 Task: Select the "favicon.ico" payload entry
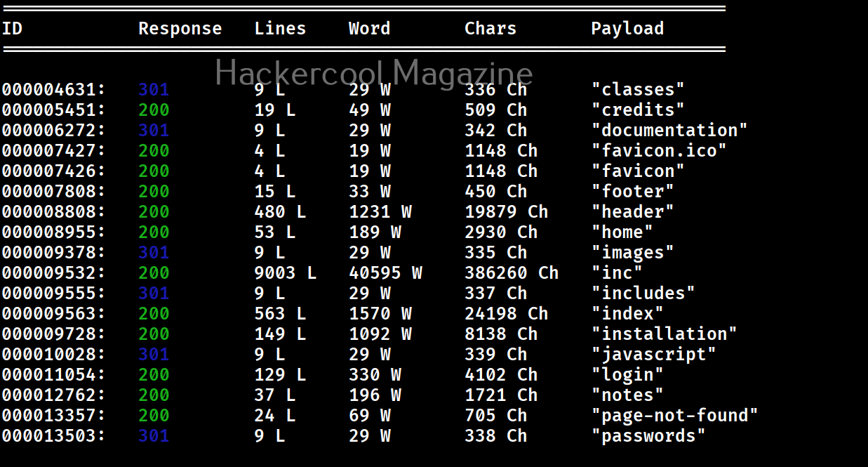[x=659, y=151]
